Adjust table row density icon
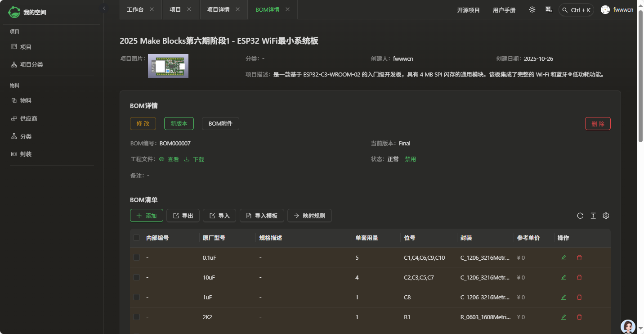The image size is (644, 334). coord(593,216)
